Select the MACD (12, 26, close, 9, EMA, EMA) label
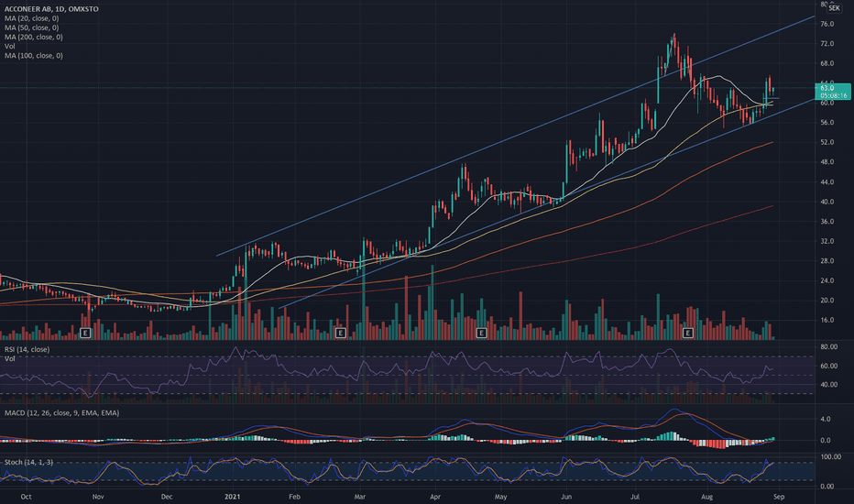 (x=61, y=412)
